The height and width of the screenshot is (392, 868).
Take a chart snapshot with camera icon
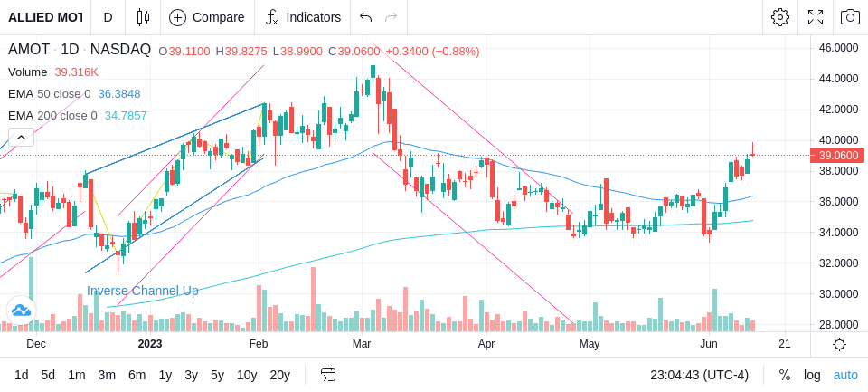850,17
